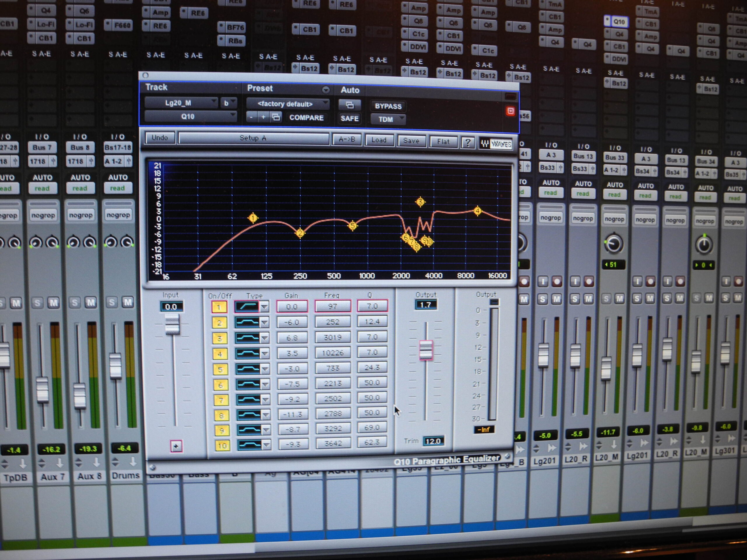The width and height of the screenshot is (747, 560).
Task: Click band 1 filter type shape icon
Action: (x=247, y=307)
